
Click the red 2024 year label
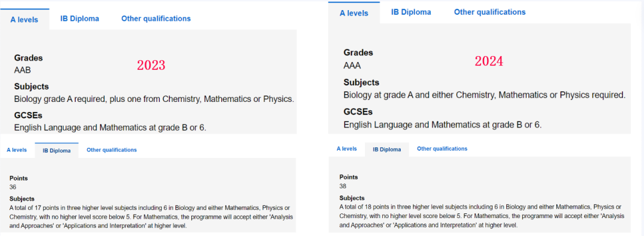[x=489, y=61]
